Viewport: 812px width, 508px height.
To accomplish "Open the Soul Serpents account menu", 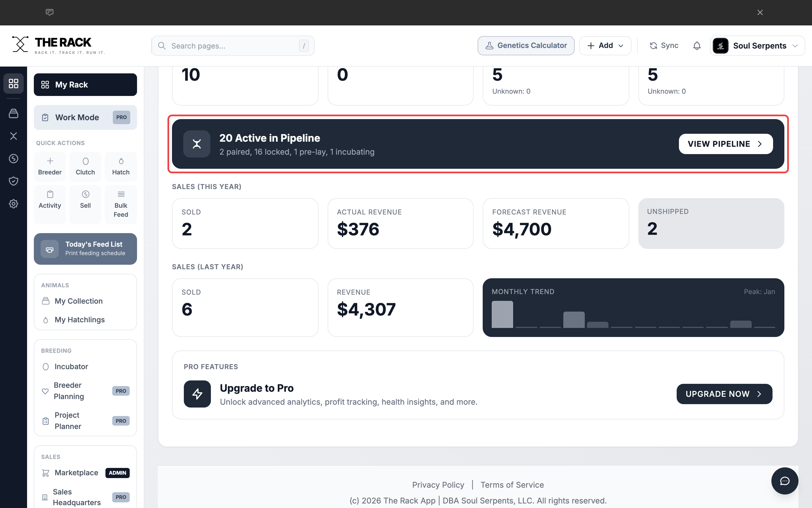I will pyautogui.click(x=757, y=46).
